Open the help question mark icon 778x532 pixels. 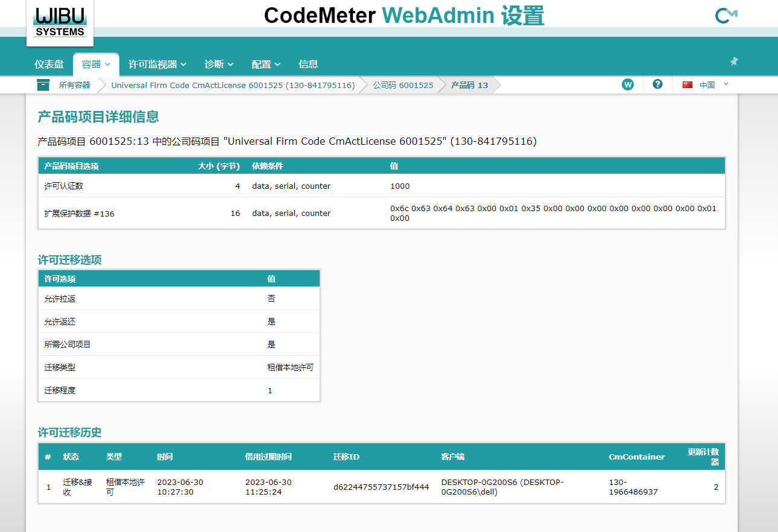click(x=657, y=84)
